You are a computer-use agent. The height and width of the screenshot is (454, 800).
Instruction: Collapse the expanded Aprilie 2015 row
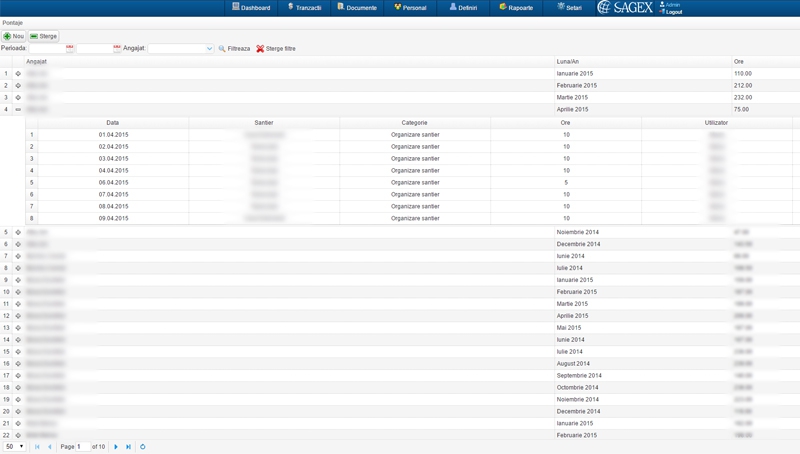point(18,110)
